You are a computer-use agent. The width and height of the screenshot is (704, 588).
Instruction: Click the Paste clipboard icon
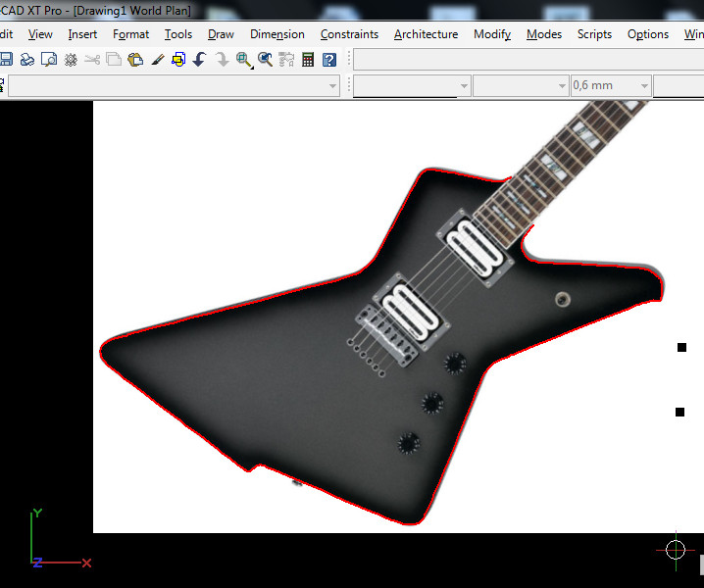[x=135, y=60]
